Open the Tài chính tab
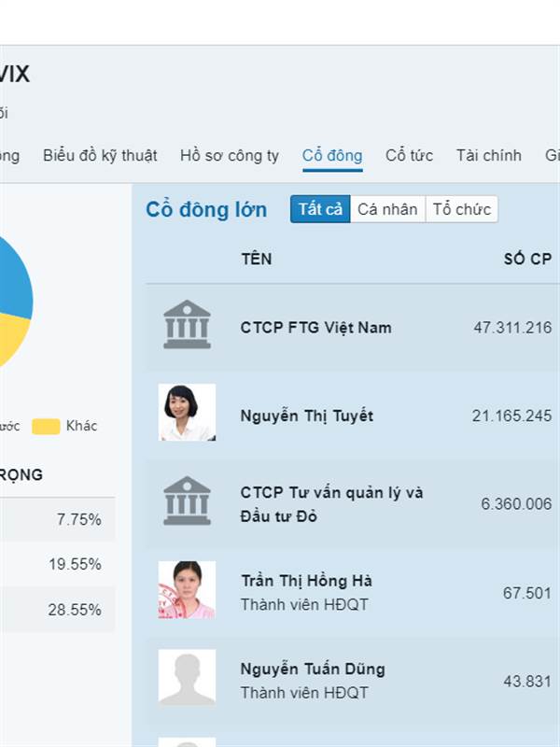560x747 pixels. point(488,156)
